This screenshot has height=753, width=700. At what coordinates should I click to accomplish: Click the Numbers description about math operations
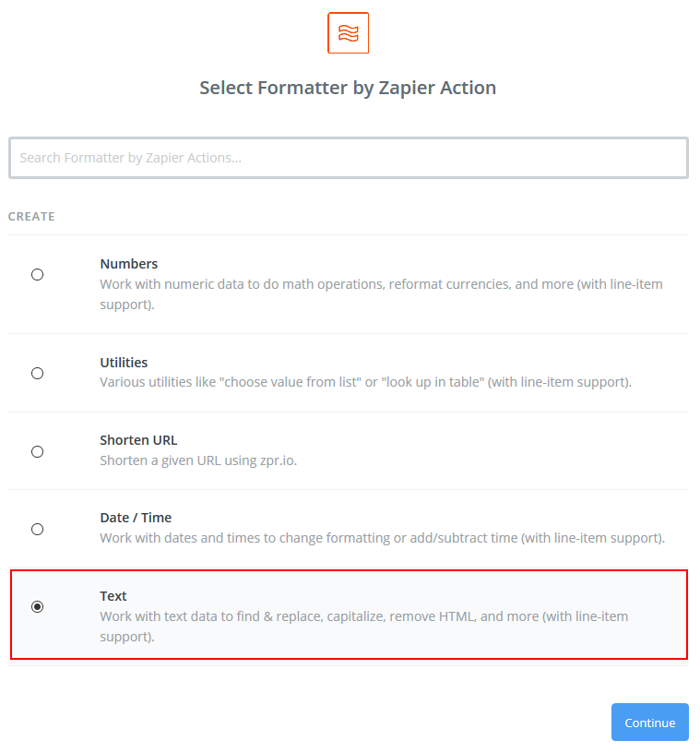click(x=381, y=294)
